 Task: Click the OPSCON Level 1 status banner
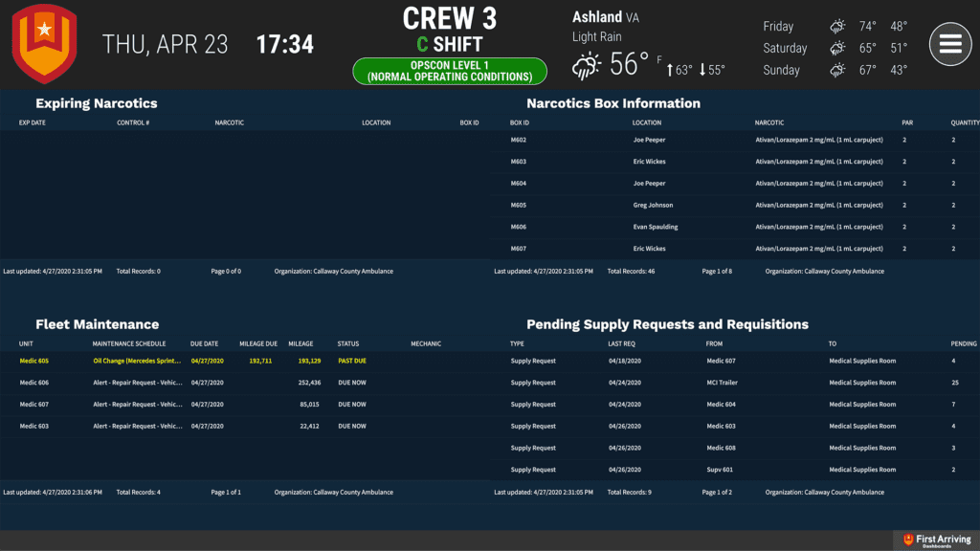coord(450,71)
